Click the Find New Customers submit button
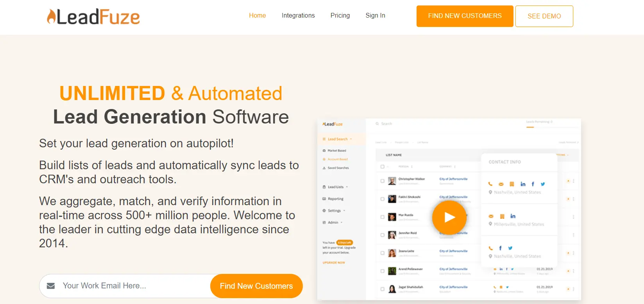Image resolution: width=644 pixels, height=304 pixels. pyautogui.click(x=256, y=286)
